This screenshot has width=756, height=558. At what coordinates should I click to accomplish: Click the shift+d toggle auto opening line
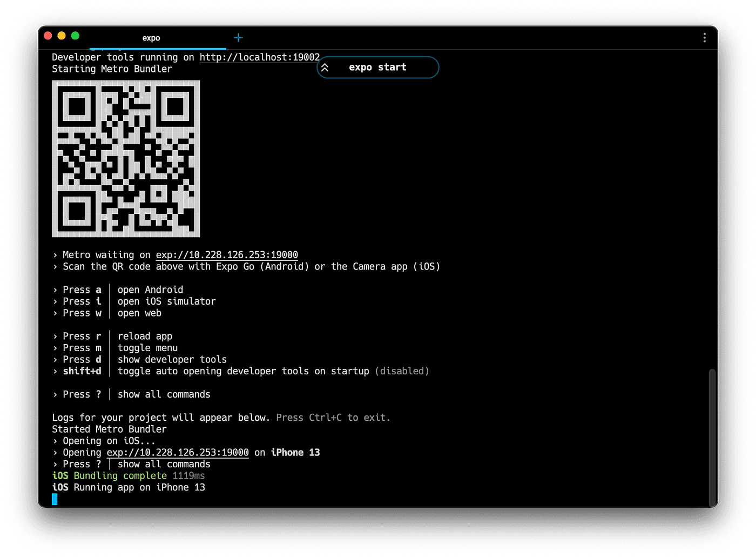(243, 371)
